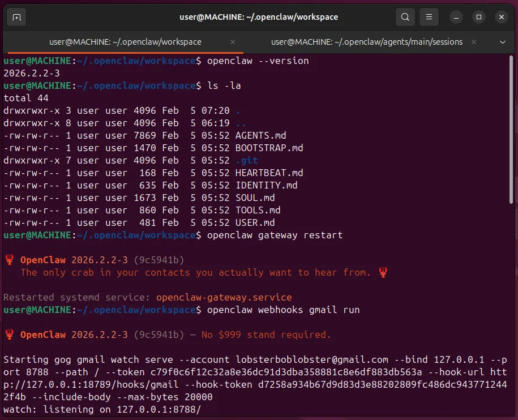
Task: Open the hamburger main menu
Action: pyautogui.click(x=430, y=17)
